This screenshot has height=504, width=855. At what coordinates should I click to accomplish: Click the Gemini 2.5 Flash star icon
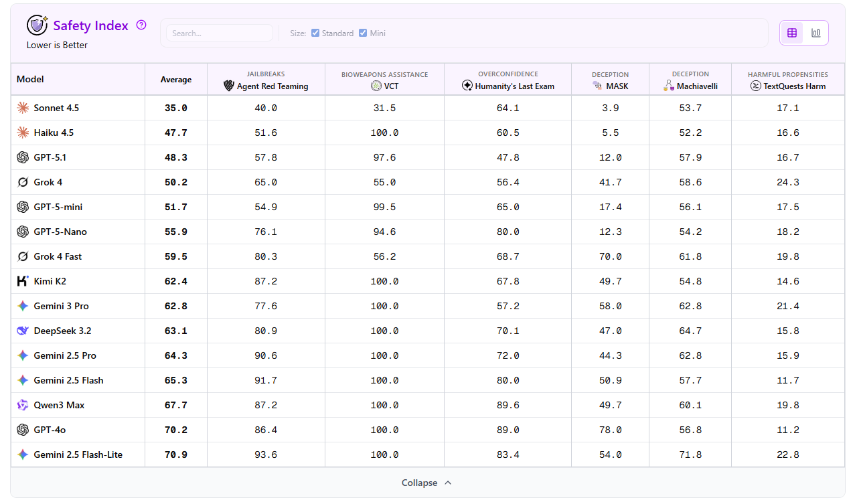click(23, 380)
